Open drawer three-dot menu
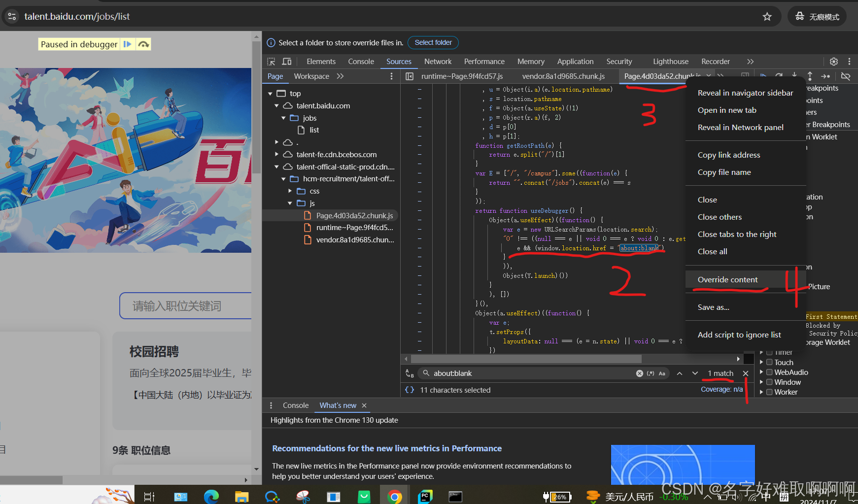 (x=271, y=405)
